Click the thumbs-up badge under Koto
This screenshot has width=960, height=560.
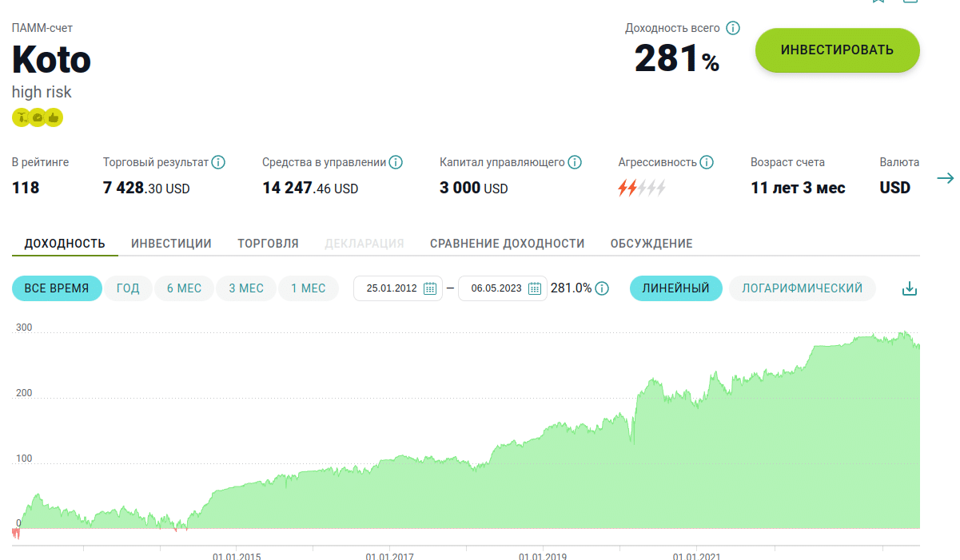click(x=54, y=117)
